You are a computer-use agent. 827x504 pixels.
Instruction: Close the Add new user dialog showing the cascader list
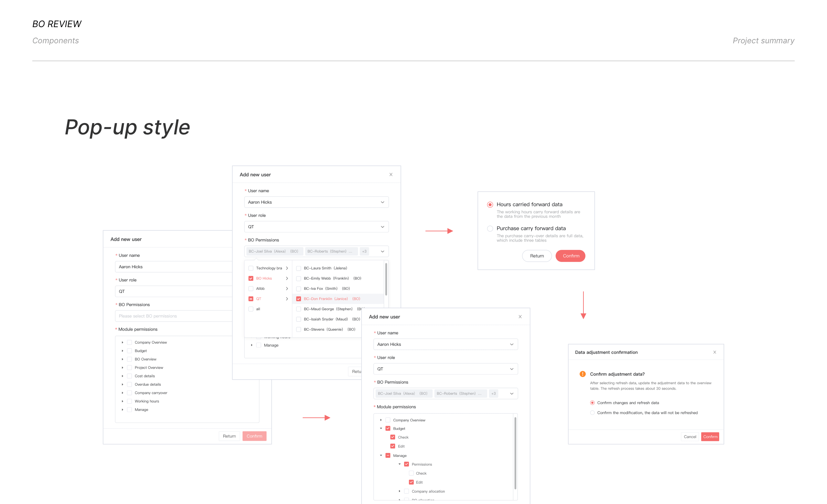[x=391, y=174]
